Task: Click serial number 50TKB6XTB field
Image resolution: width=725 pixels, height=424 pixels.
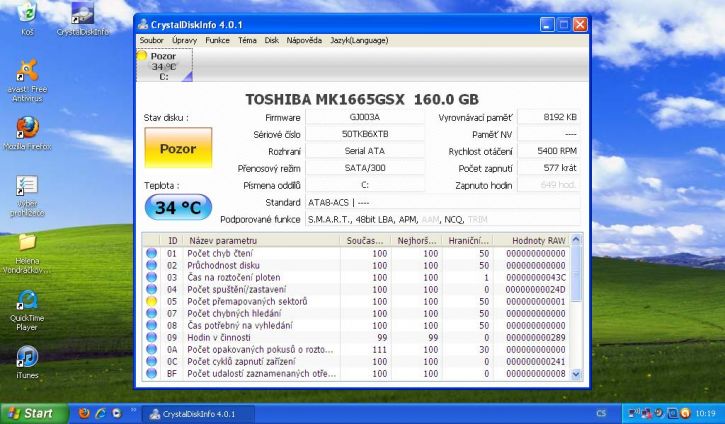Action: (365, 134)
